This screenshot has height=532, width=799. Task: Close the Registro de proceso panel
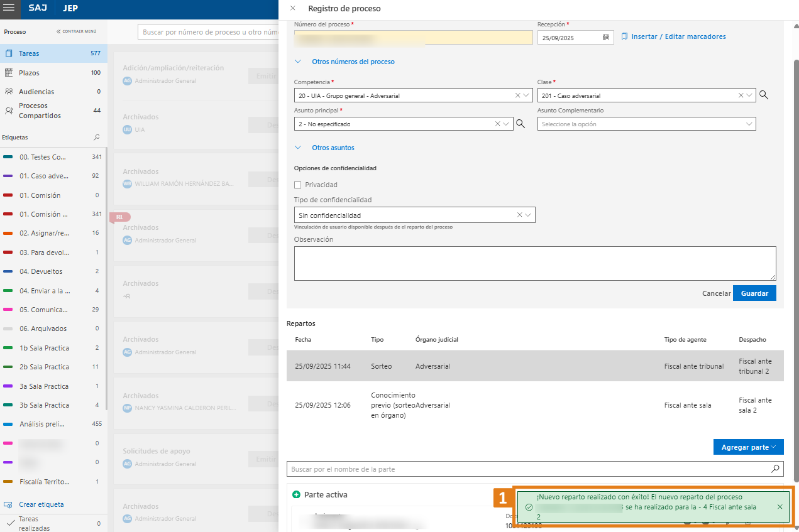[x=292, y=9]
